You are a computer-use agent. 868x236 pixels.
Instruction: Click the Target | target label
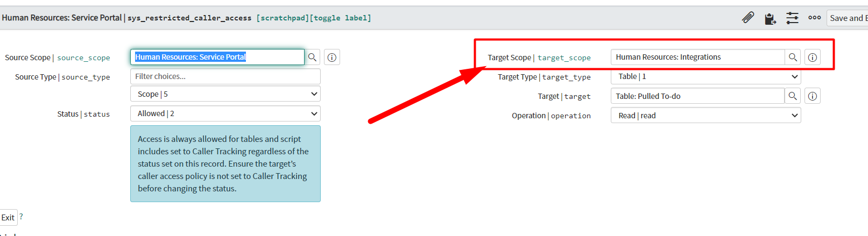point(564,96)
